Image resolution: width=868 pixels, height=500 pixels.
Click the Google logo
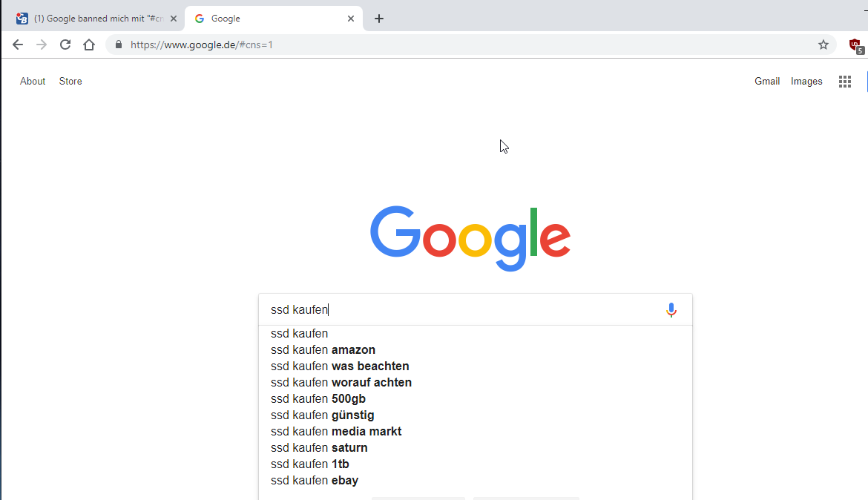click(470, 237)
